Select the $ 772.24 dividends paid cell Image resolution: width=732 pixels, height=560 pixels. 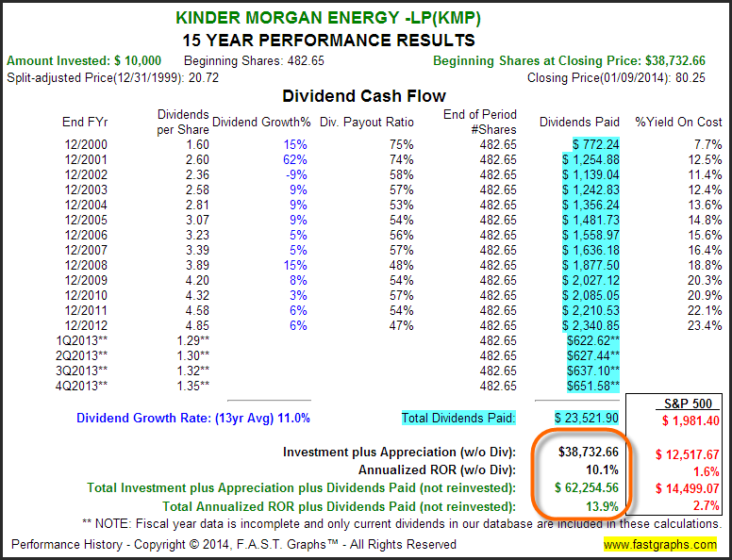[595, 144]
